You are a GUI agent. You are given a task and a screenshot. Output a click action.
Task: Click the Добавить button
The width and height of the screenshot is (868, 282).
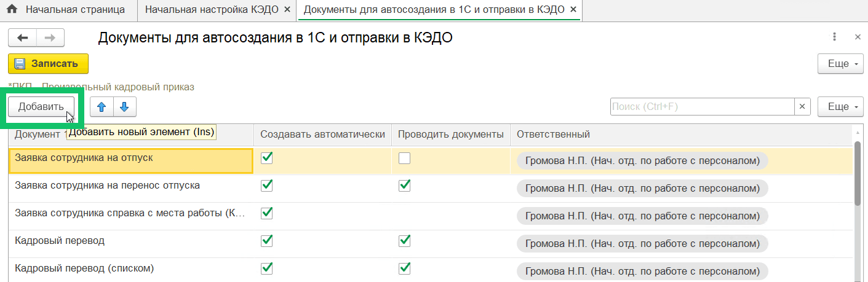click(41, 107)
